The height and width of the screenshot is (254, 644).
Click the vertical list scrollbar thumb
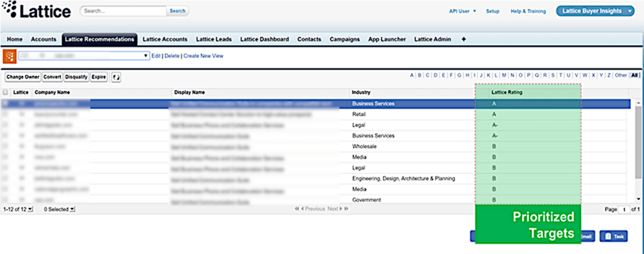click(638, 142)
